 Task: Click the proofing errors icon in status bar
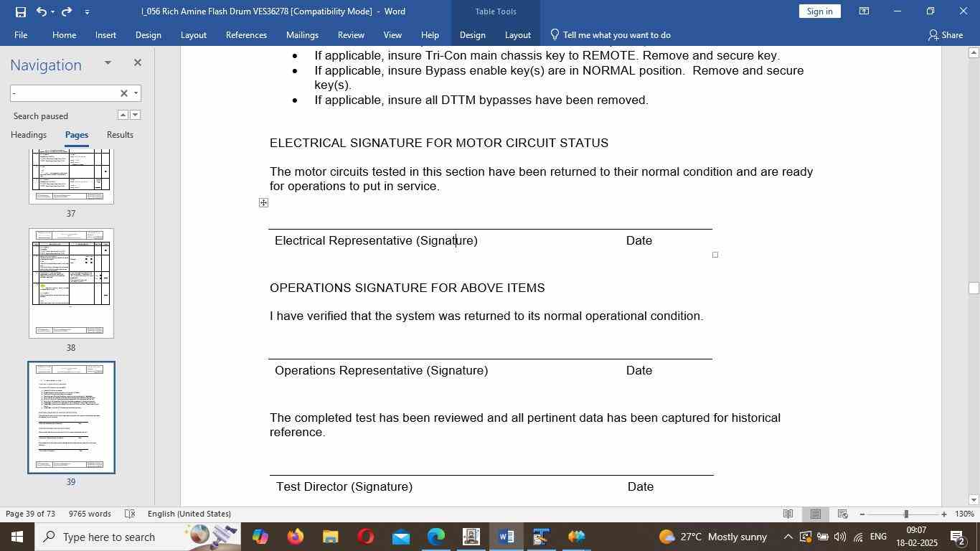click(x=130, y=514)
